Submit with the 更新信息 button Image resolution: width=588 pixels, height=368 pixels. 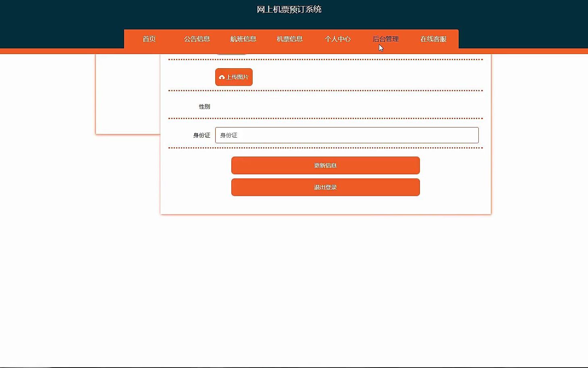tap(326, 165)
